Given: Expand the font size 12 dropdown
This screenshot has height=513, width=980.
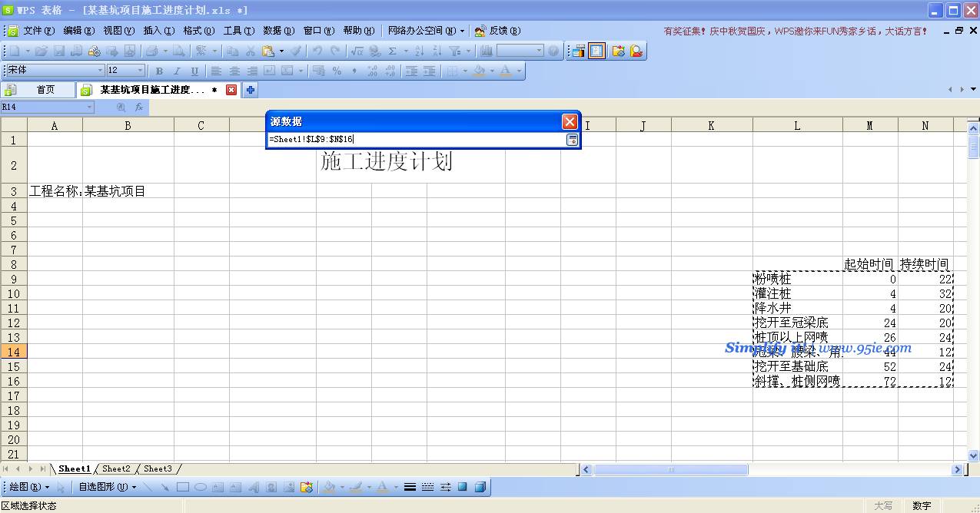Looking at the screenshot, I should (140, 71).
